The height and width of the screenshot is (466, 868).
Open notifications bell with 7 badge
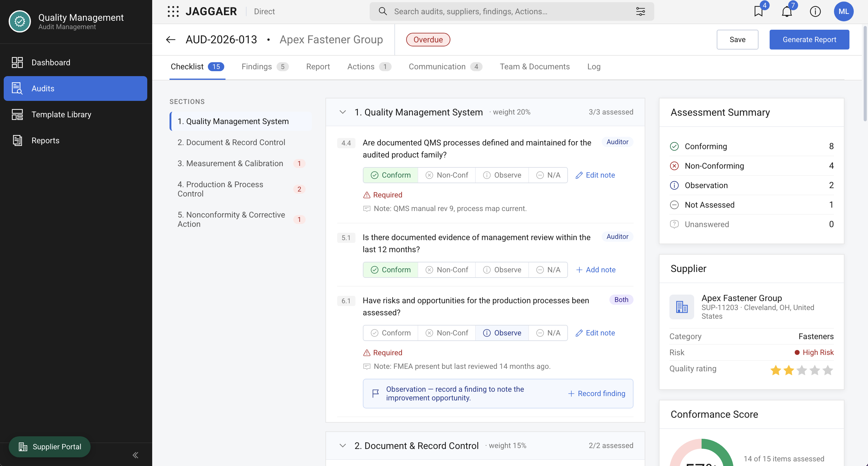tap(787, 11)
